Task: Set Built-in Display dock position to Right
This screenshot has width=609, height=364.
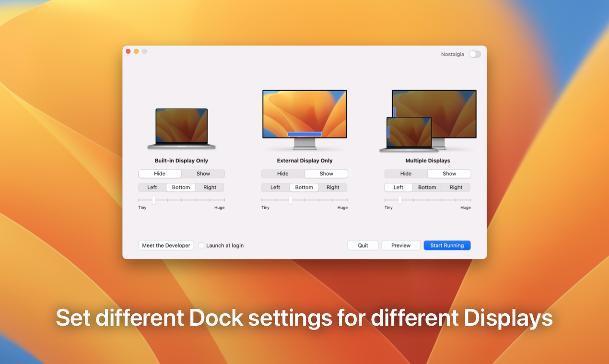Action: 210,187
